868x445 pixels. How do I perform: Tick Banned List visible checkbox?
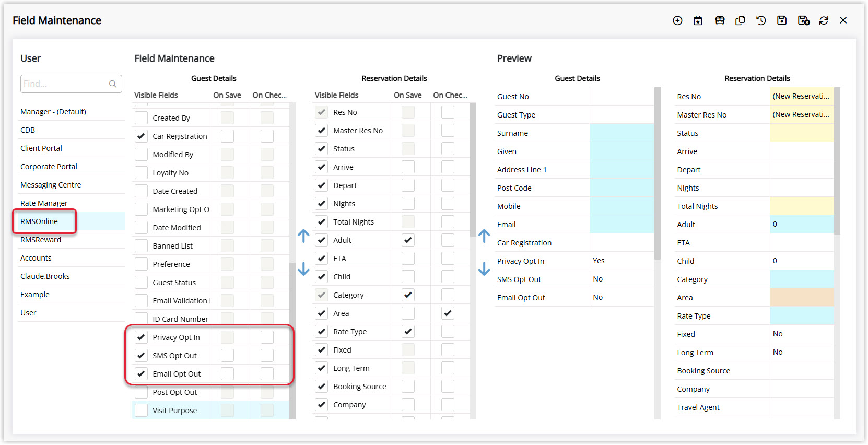pos(141,246)
